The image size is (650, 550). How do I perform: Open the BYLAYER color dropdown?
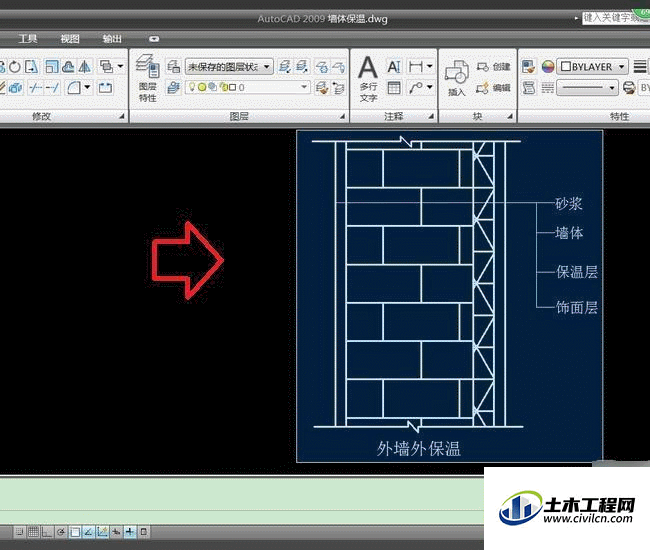[592, 66]
